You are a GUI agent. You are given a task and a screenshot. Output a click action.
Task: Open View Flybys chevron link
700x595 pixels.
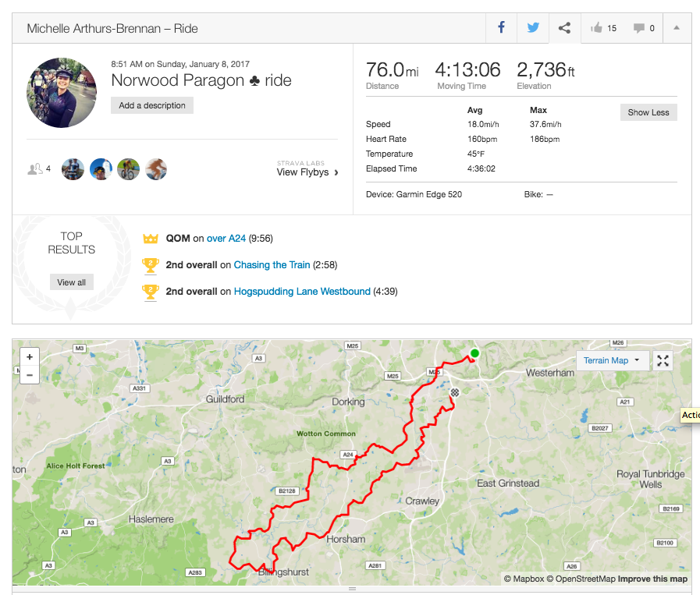(307, 172)
